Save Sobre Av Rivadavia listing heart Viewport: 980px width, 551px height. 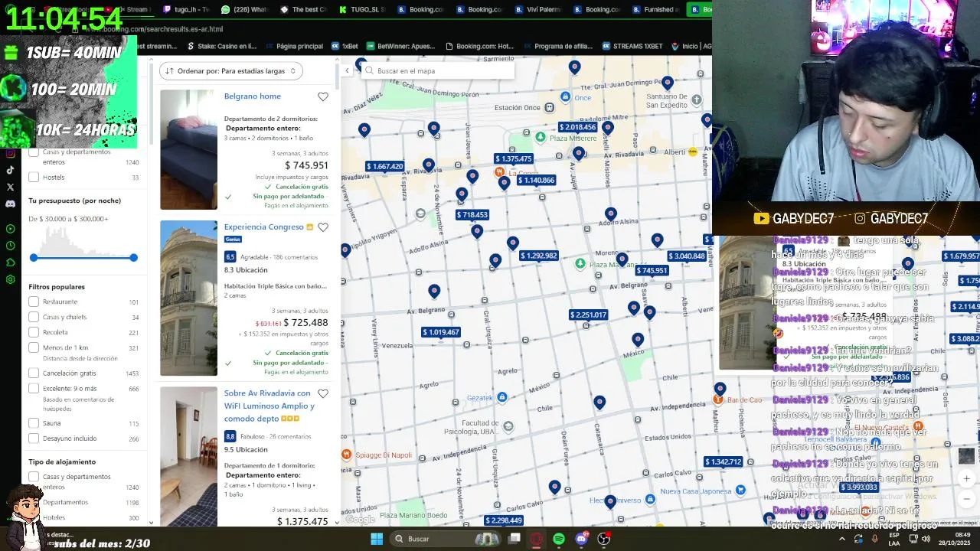(323, 393)
